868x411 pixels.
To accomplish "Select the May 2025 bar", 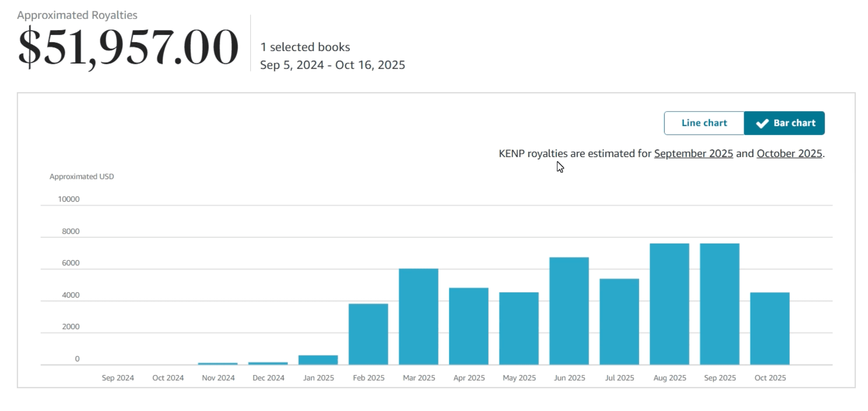I will pyautogui.click(x=519, y=328).
